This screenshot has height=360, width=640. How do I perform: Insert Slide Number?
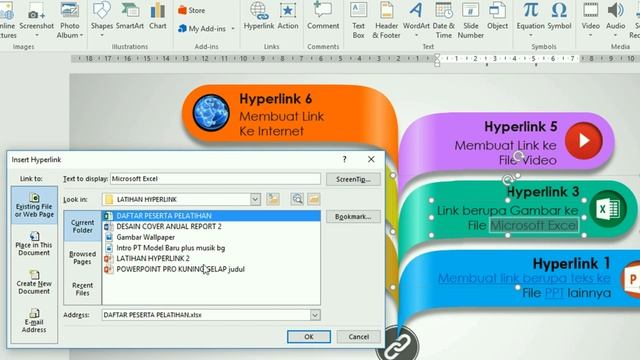[471, 20]
